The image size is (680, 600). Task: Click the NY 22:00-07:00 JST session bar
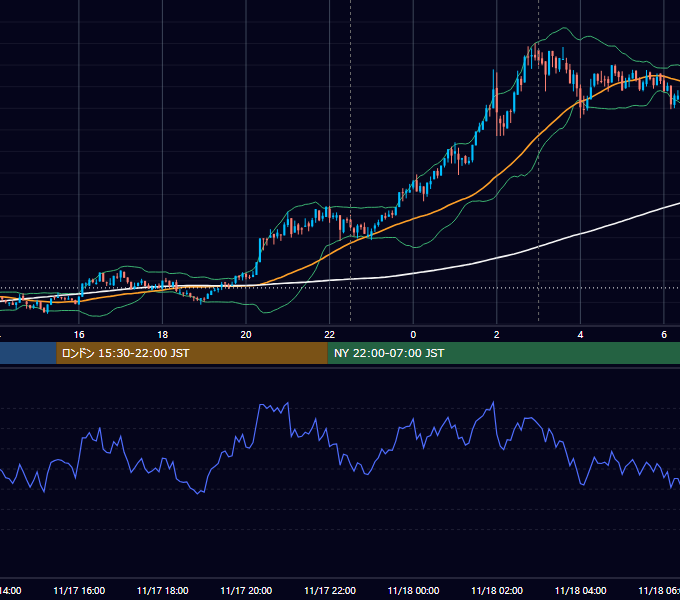(x=503, y=353)
